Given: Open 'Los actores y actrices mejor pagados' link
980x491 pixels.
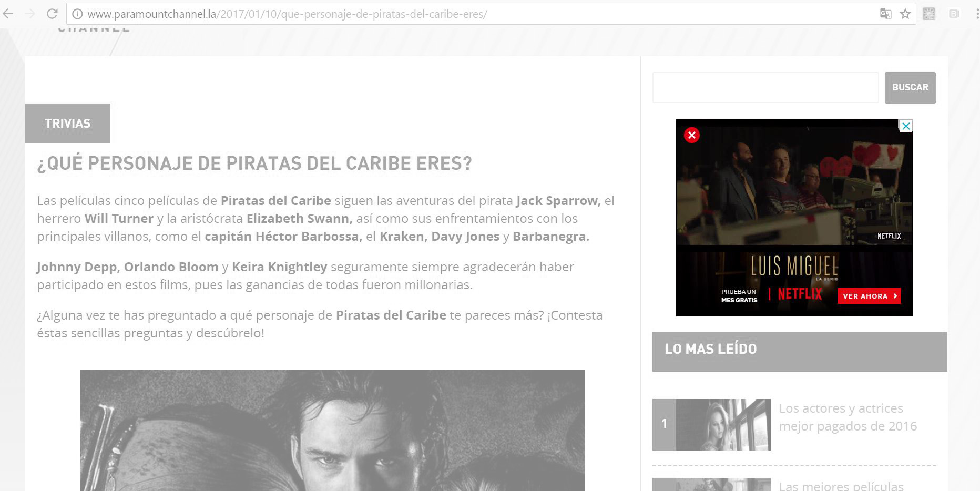Looking at the screenshot, I should [x=848, y=417].
